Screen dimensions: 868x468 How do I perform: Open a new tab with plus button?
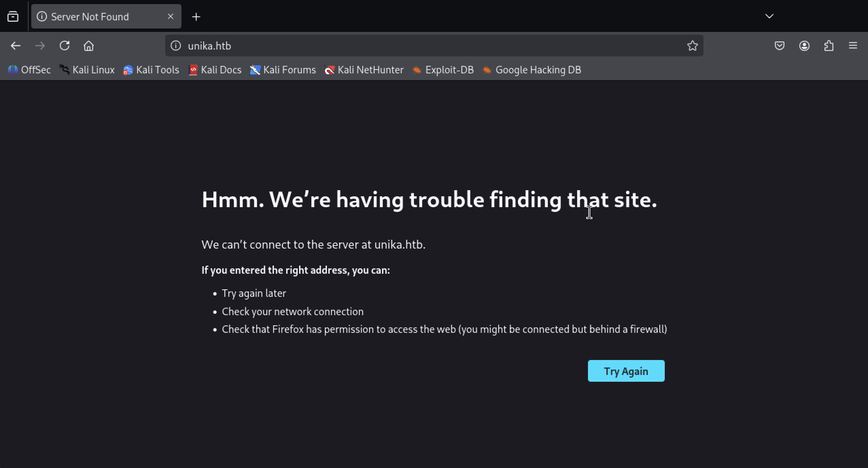point(196,17)
